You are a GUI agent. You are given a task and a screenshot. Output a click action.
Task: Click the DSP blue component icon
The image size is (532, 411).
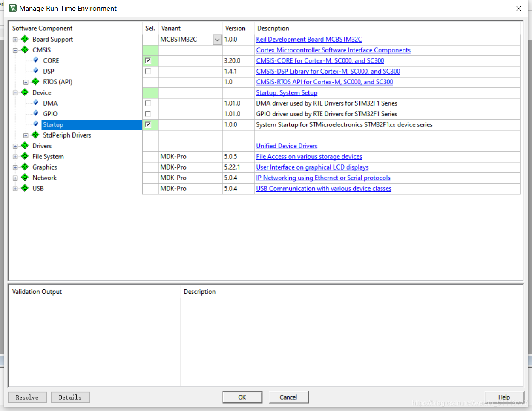[x=36, y=71]
